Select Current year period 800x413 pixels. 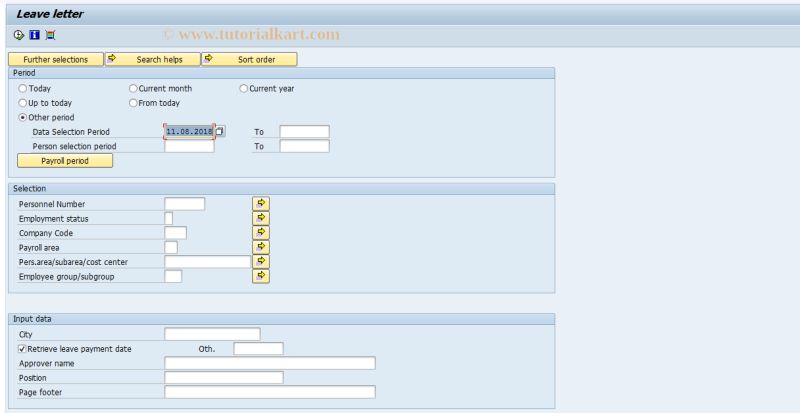click(244, 89)
